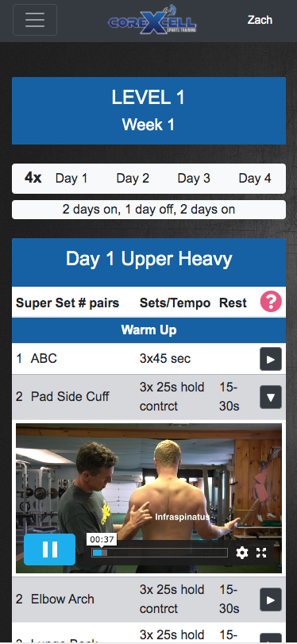The height and width of the screenshot is (644, 297).
Task: Open the Zach user menu
Action: (x=260, y=20)
